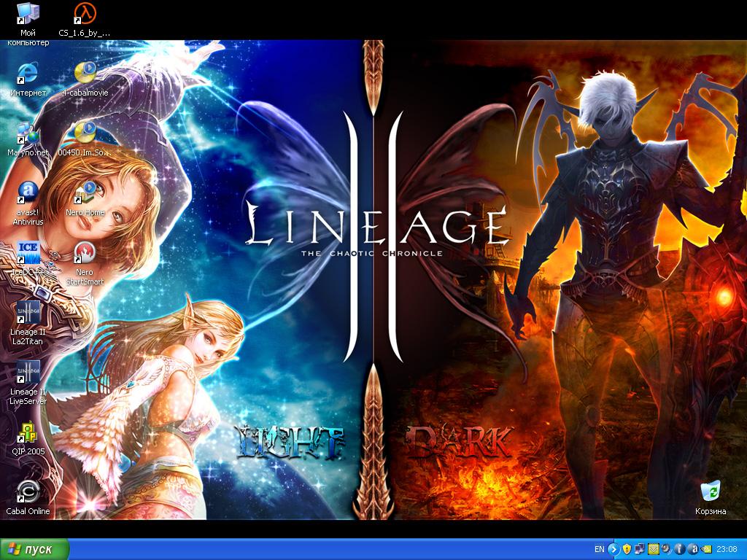
Task: Click the yellow security shield tray icon
Action: pyautogui.click(x=627, y=549)
